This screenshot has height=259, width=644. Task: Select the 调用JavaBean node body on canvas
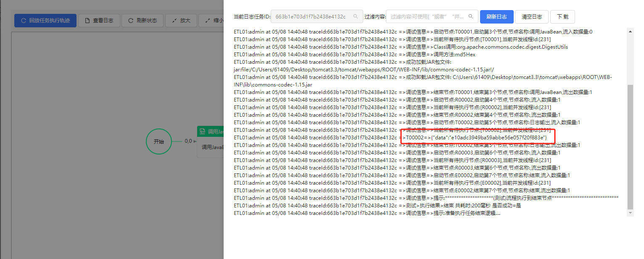[210, 147]
